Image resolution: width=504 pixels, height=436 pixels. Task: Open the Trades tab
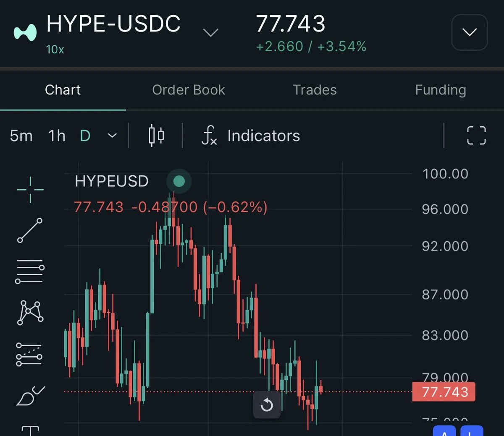(x=315, y=90)
